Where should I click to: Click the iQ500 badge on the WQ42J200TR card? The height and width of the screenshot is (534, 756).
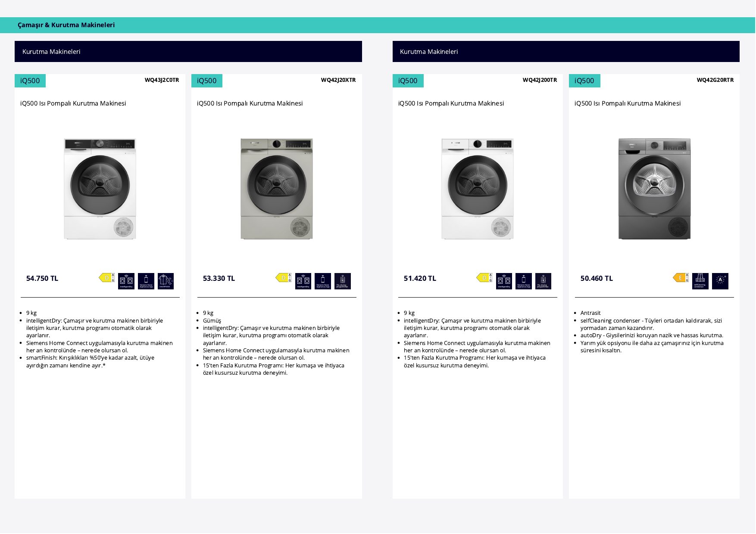(x=408, y=81)
